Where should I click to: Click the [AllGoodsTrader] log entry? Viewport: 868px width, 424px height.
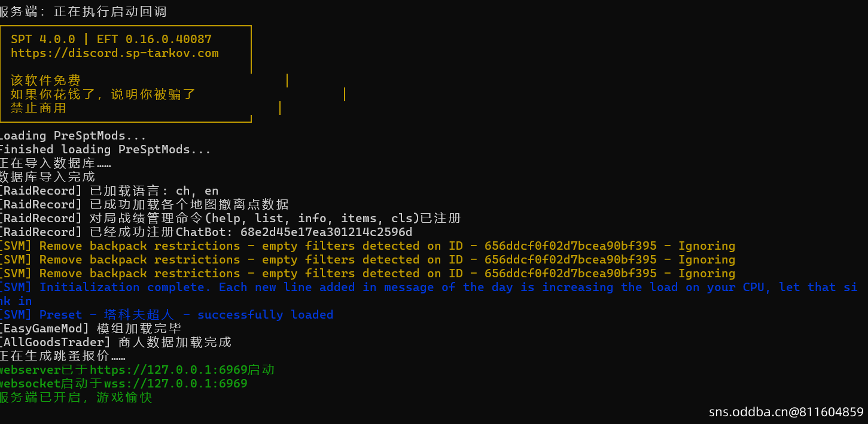[x=115, y=343]
